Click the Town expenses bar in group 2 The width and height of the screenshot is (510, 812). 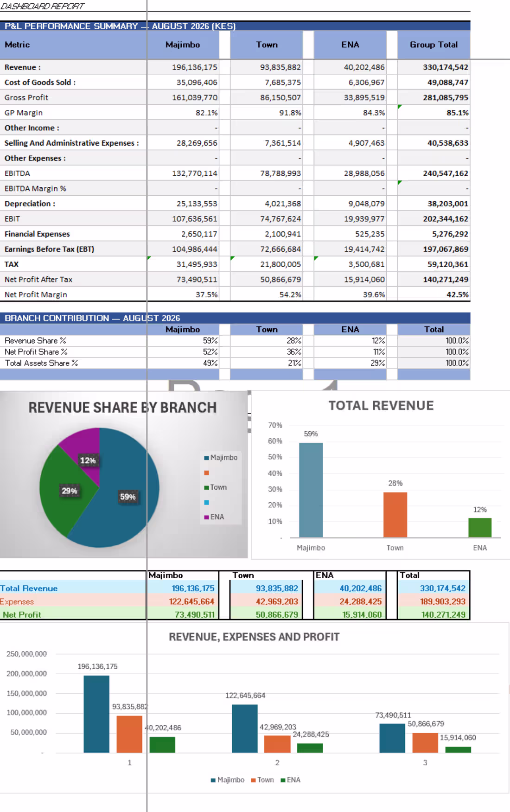point(277,744)
